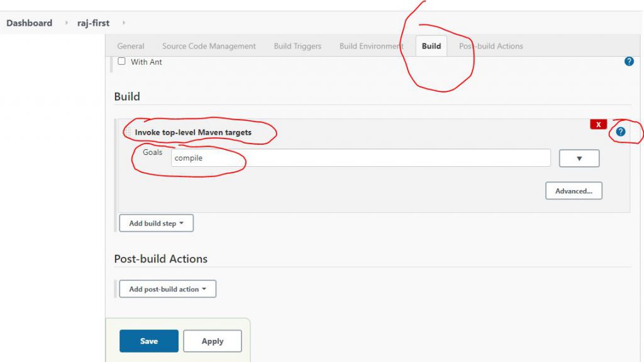
Task: Focus the Goals input containing compile
Action: pos(360,158)
